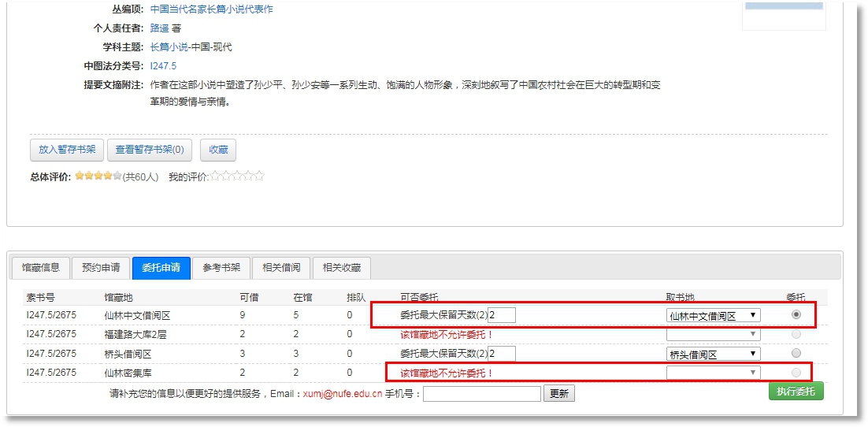This screenshot has height=427, width=868.
Task: Give five stars by clicking the last 我的评价 star
Action: pos(259,176)
